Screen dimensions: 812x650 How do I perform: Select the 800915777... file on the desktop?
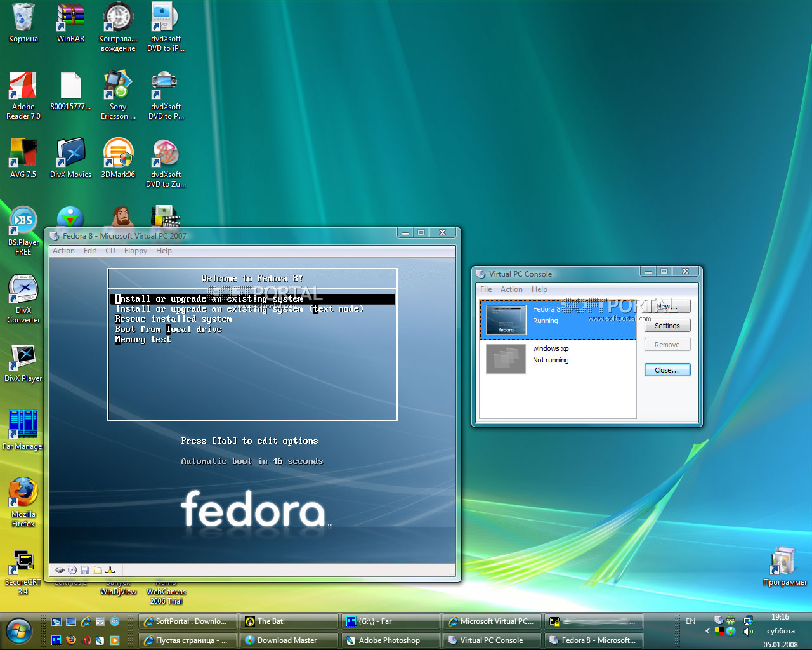pyautogui.click(x=70, y=91)
